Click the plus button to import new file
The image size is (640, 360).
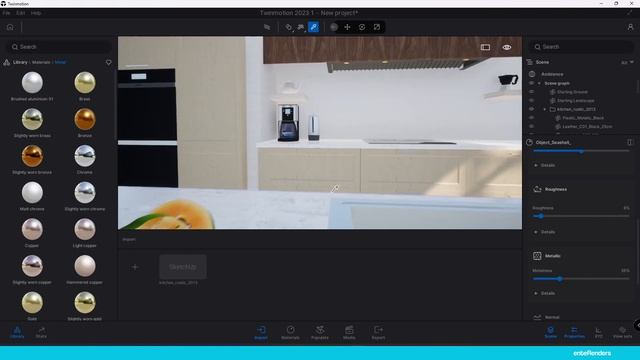click(x=135, y=267)
